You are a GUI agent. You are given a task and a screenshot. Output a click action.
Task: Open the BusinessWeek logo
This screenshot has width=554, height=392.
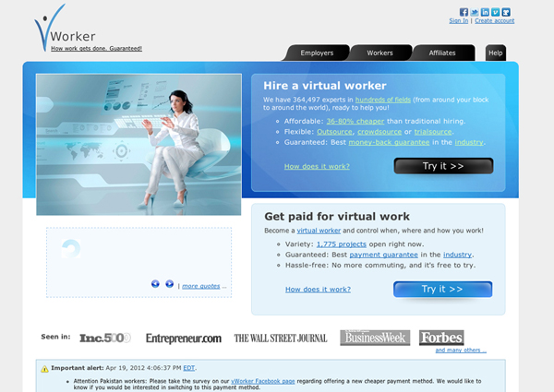pyautogui.click(x=375, y=338)
